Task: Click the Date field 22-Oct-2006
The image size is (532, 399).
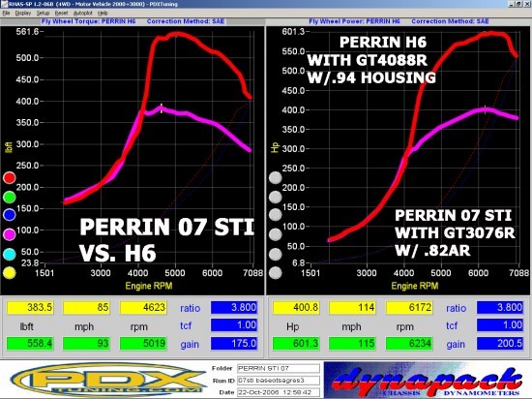Action: tap(279, 392)
